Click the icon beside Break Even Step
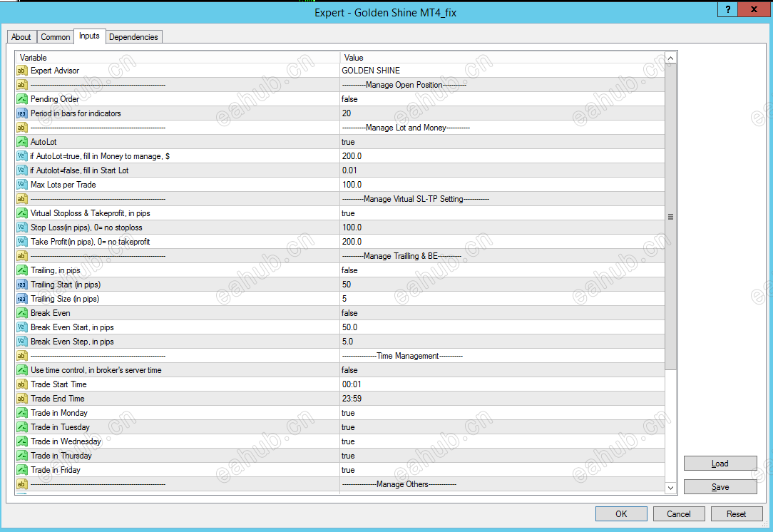This screenshot has height=532, width=773. pyautogui.click(x=21, y=342)
